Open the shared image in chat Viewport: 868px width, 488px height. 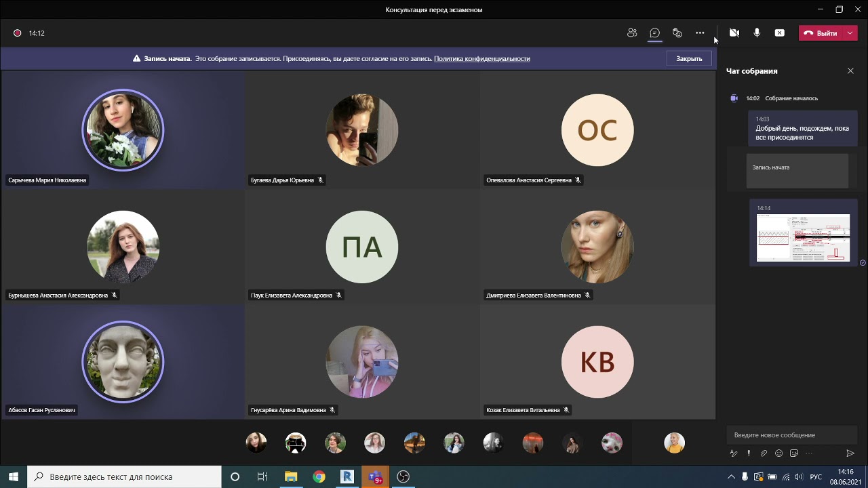coord(803,238)
